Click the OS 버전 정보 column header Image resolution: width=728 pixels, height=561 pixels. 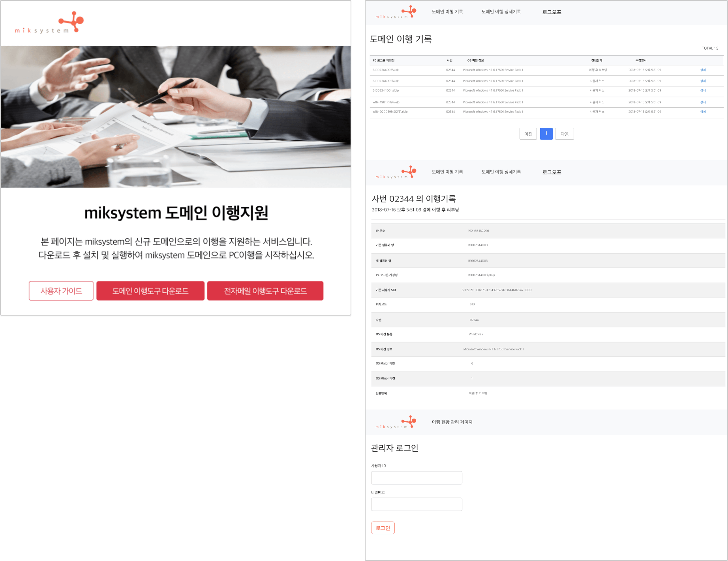point(475,61)
